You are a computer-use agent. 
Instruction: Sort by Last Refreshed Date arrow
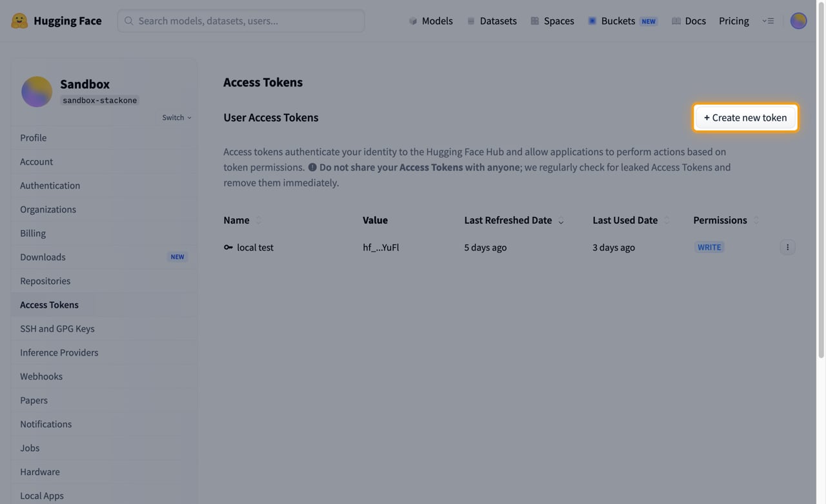[561, 221]
